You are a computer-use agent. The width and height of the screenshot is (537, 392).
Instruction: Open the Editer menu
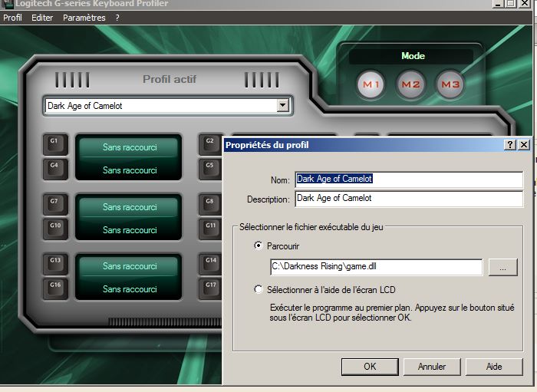[x=42, y=18]
